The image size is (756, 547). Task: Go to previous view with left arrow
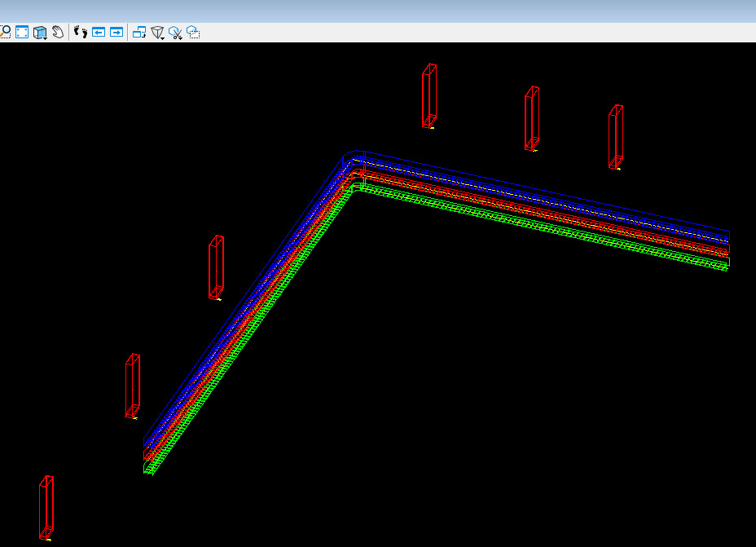(99, 33)
